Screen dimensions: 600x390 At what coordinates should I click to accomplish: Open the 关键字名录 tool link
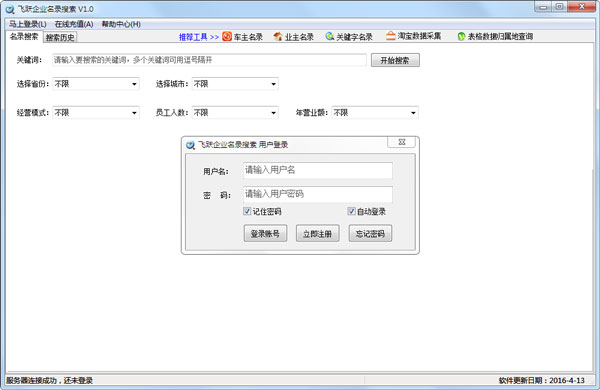(354, 37)
